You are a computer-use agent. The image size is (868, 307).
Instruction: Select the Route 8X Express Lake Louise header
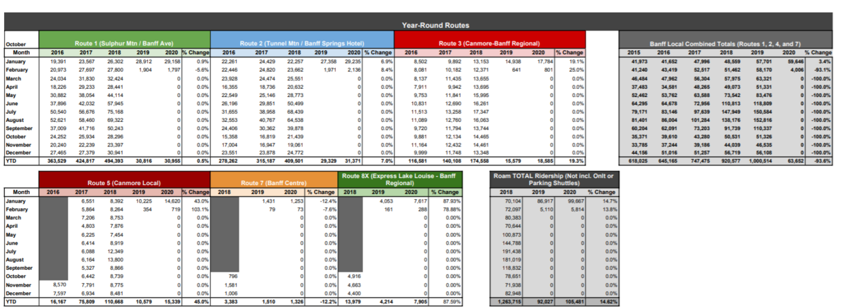point(400,180)
